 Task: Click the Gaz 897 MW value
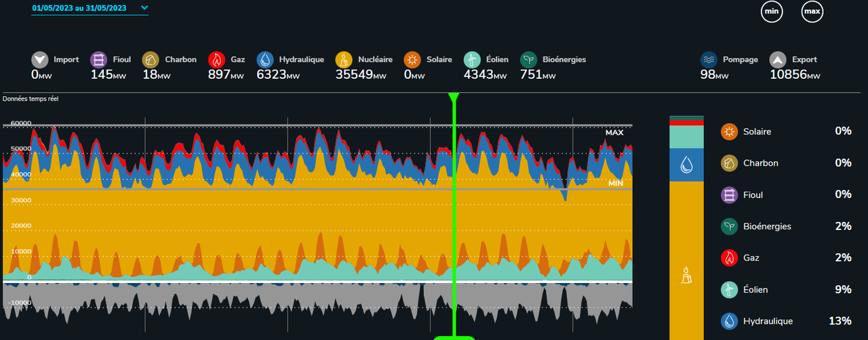tap(226, 75)
